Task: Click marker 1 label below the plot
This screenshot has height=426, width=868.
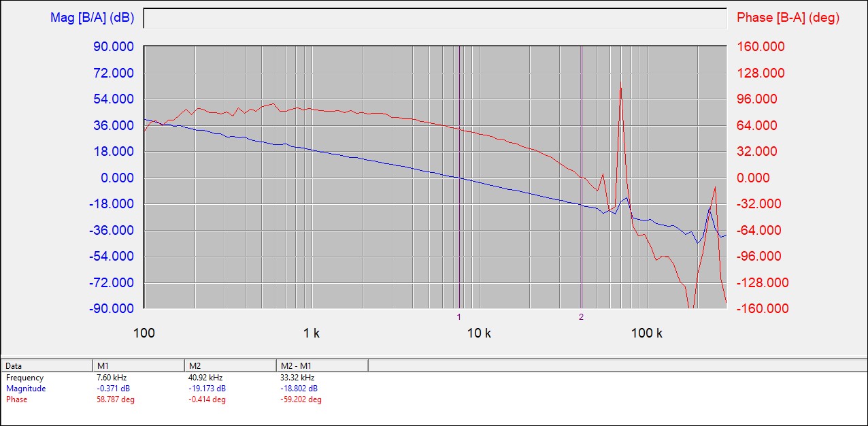Action: click(459, 317)
